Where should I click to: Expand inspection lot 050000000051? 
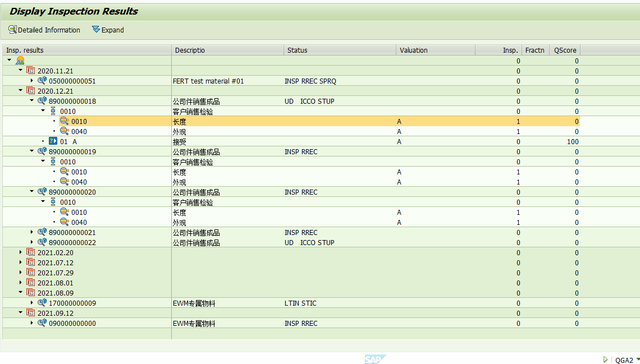click(32, 80)
